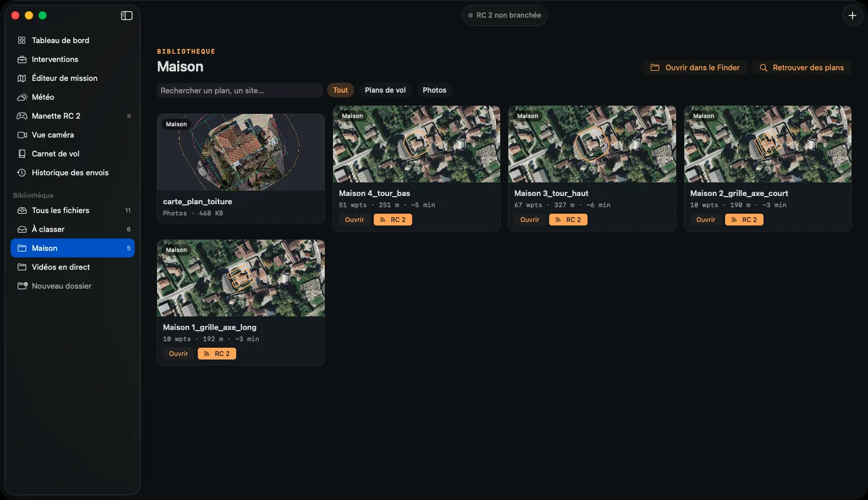This screenshot has width=868, height=500.
Task: Click Ouvrir on Maison 2_grille_axe_court
Action: pyautogui.click(x=706, y=220)
